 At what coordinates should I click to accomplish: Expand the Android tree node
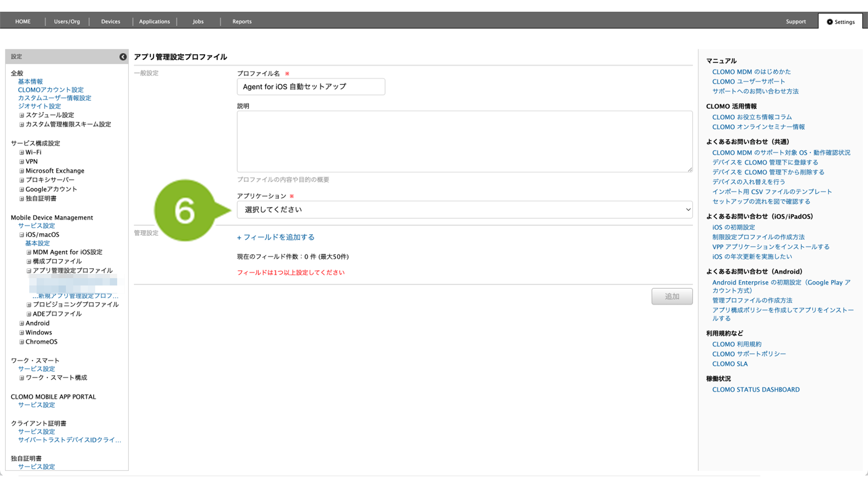pyautogui.click(x=21, y=323)
